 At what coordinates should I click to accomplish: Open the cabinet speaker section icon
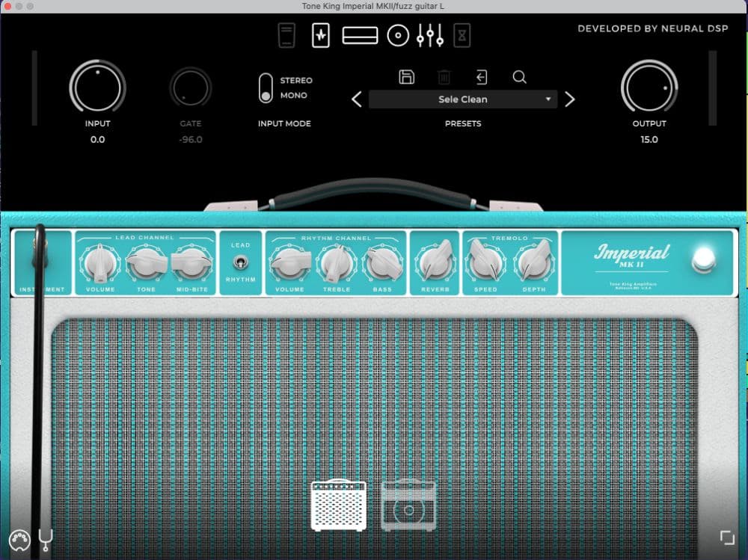pyautogui.click(x=398, y=36)
